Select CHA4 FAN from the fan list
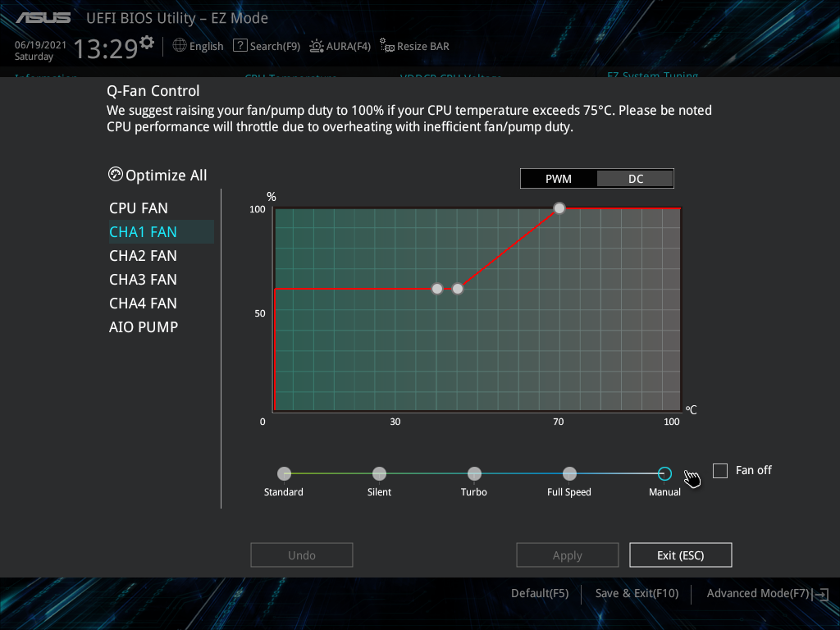 coord(142,303)
